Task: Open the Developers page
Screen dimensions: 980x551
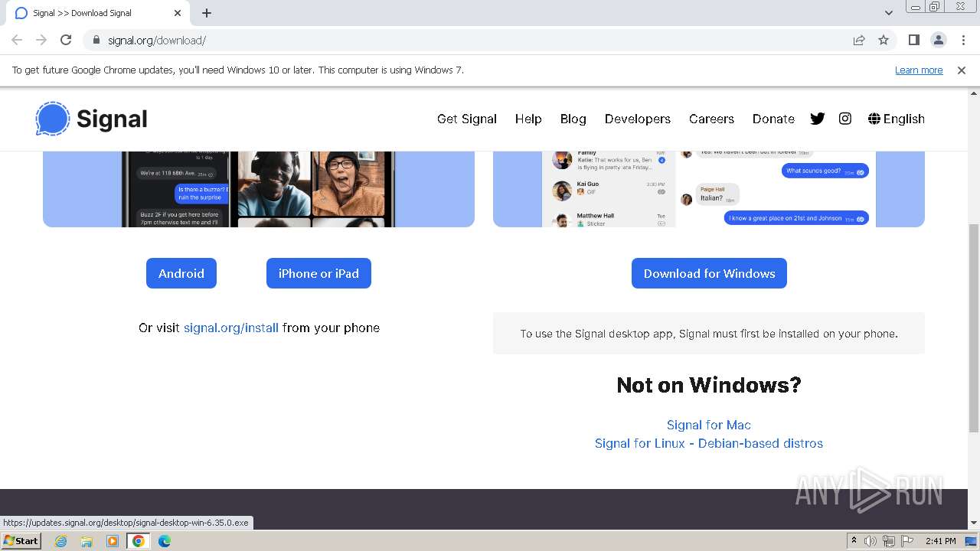Action: (x=638, y=119)
